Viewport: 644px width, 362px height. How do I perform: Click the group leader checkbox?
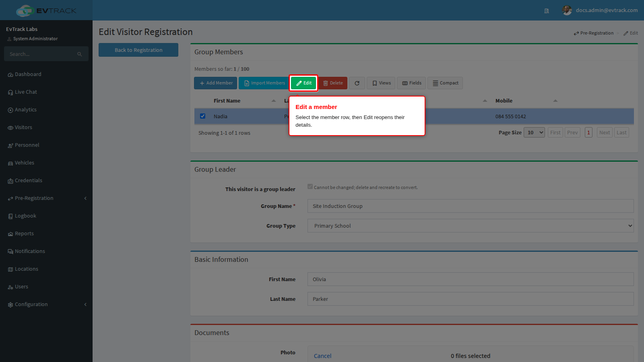pos(310,187)
